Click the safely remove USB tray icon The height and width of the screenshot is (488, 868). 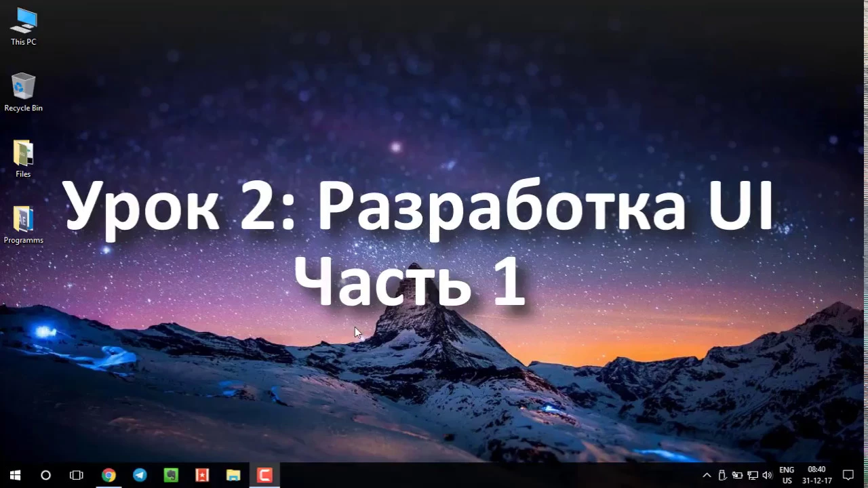coord(722,475)
